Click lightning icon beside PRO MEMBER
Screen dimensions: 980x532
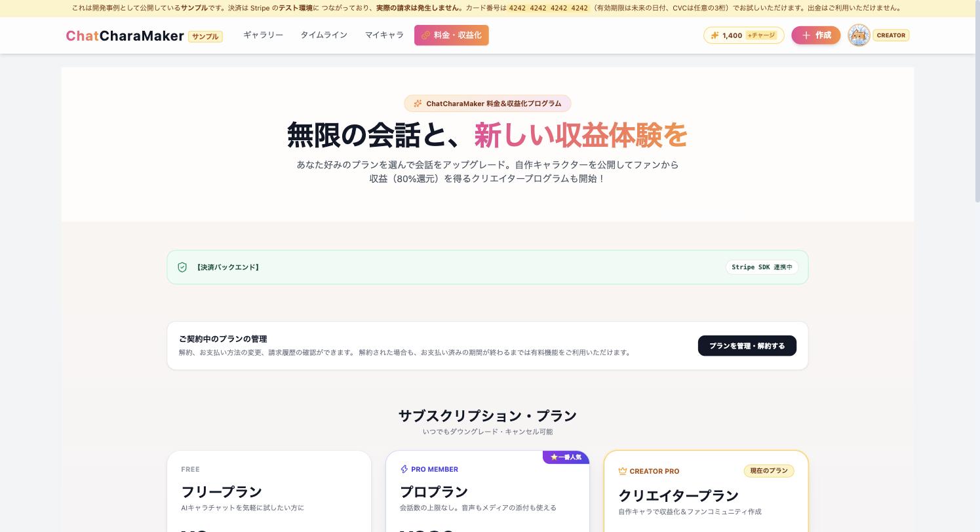click(x=404, y=469)
